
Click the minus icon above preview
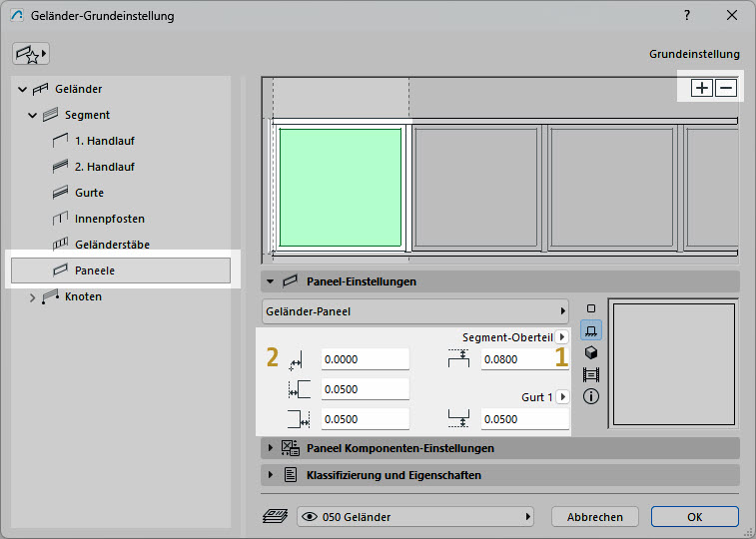coord(726,88)
